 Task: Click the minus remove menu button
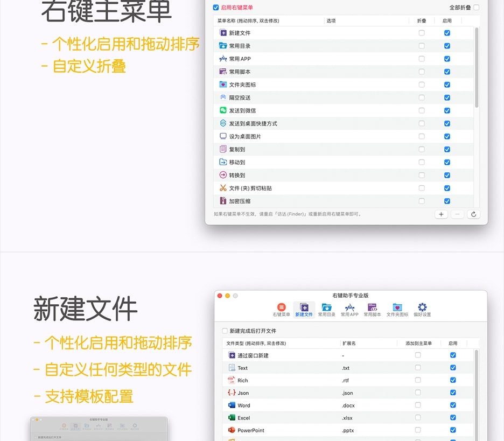pos(457,214)
